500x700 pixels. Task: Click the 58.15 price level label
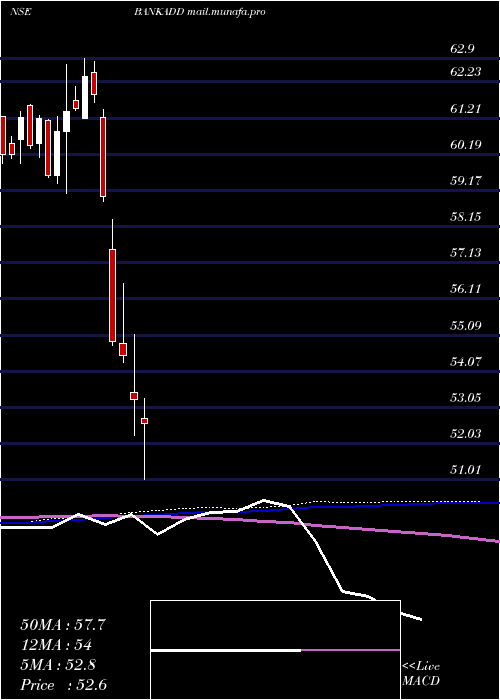[466, 217]
